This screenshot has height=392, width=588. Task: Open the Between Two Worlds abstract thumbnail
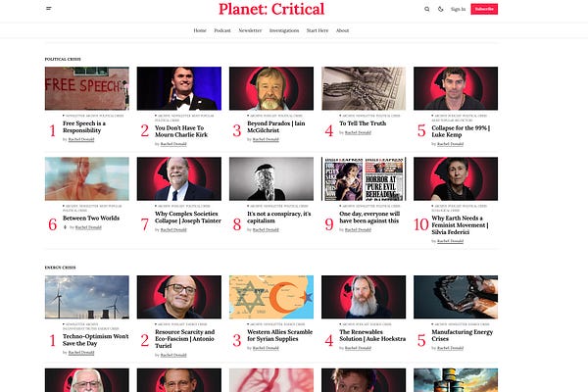coord(87,178)
